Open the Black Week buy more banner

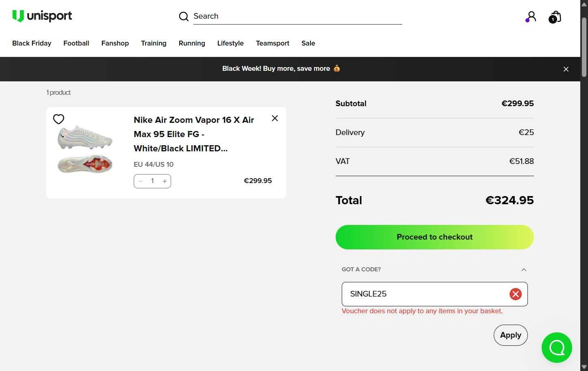pos(281,68)
